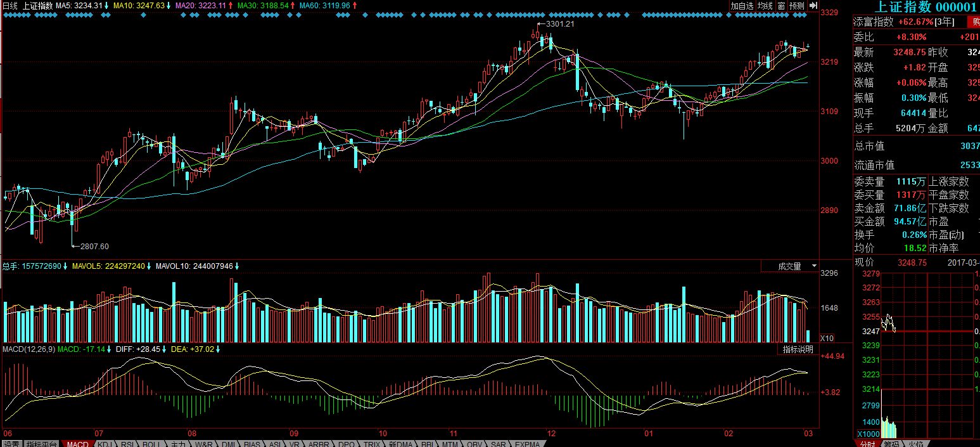Click the MACD value down arrow

click(110, 349)
